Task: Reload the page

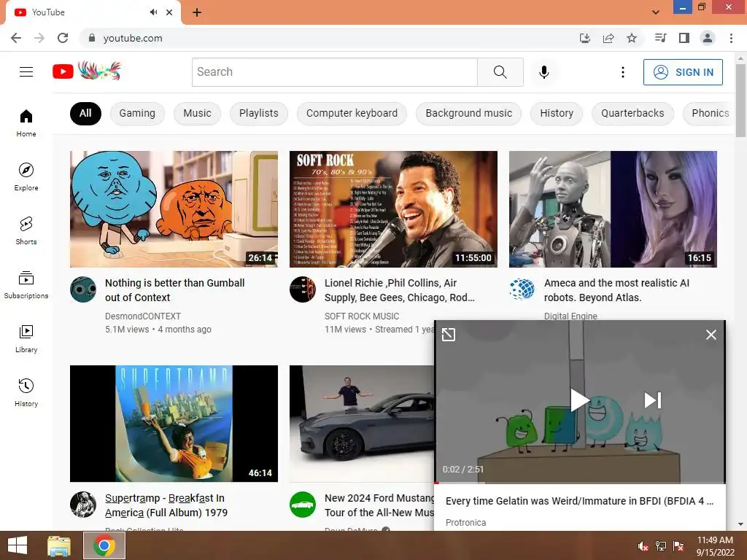Action: click(x=63, y=38)
